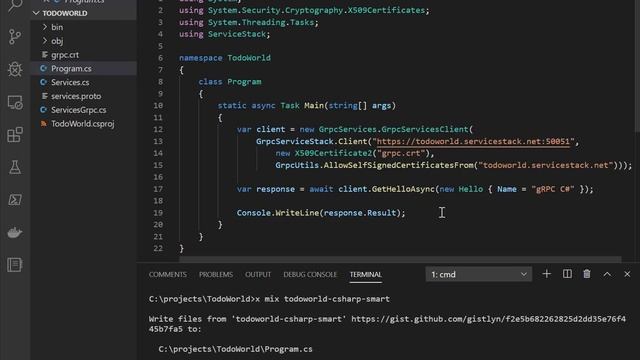Screen dimensions: 640x360
Task: Open the Remote Explorer view
Action: tap(15, 102)
